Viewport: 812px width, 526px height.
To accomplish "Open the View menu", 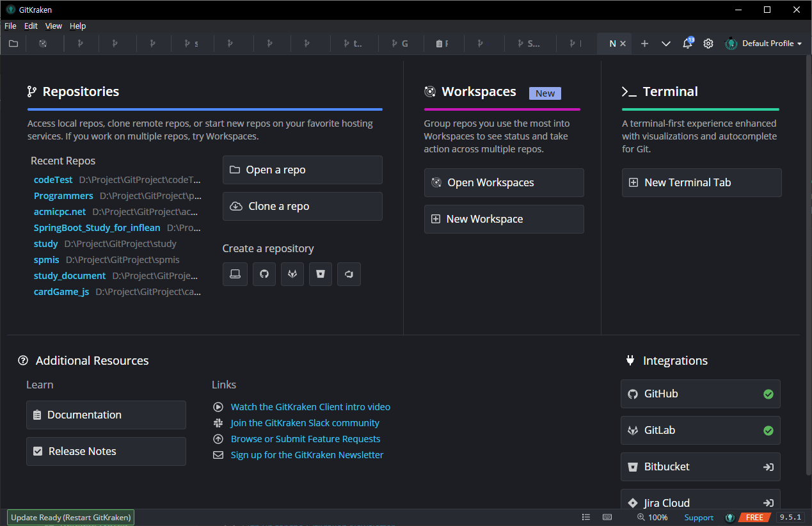I will tap(54, 26).
